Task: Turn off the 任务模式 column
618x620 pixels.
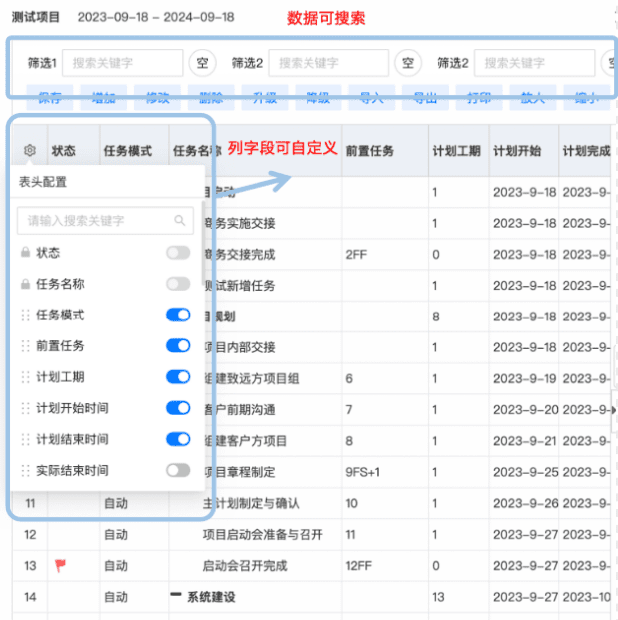Action: (x=178, y=315)
